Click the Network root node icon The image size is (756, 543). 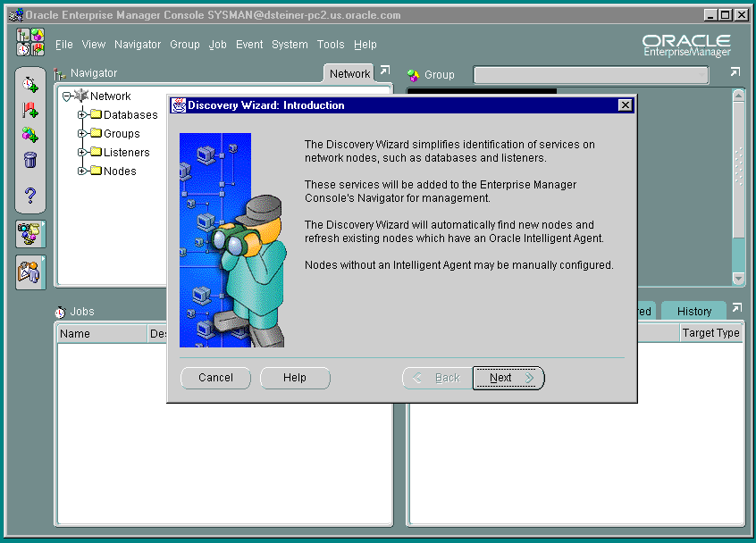[81, 96]
